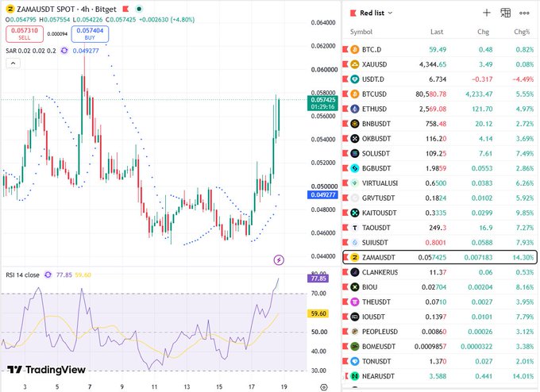Collapse the indicator legend chevron
The width and height of the screenshot is (540, 392).
click(x=13, y=63)
